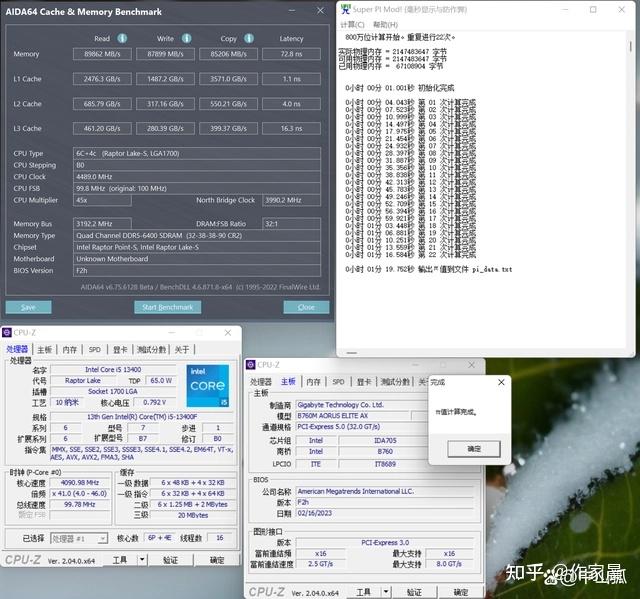Click the Super PI window title icon
Image resolution: width=640 pixels, height=599 pixels.
pyautogui.click(x=346, y=9)
